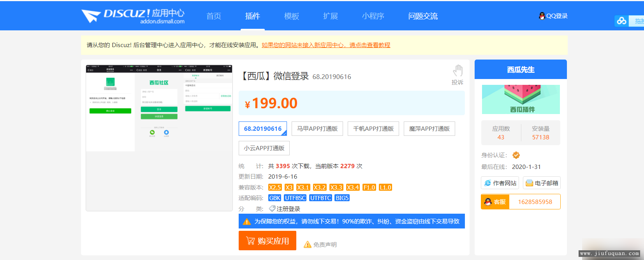
Task: Click the cloud icon at top right
Action: point(621,21)
